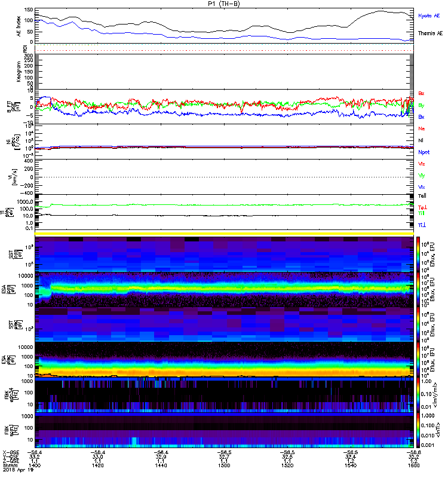This screenshot has width=448, height=478.
Task: Click the '<|mV/m|>' color bar label
Action: click(435, 395)
